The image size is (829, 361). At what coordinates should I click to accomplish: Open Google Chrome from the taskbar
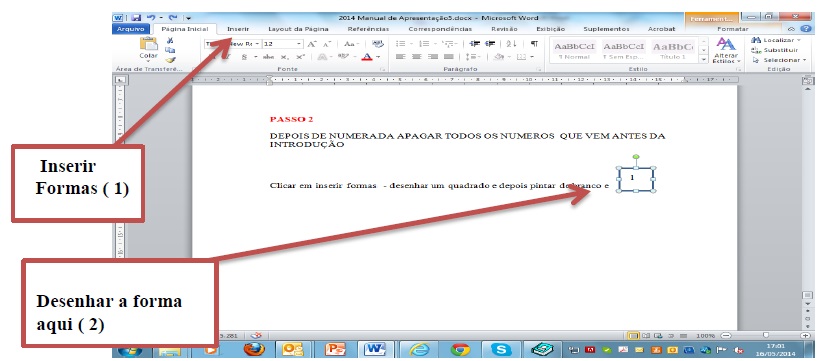460,350
